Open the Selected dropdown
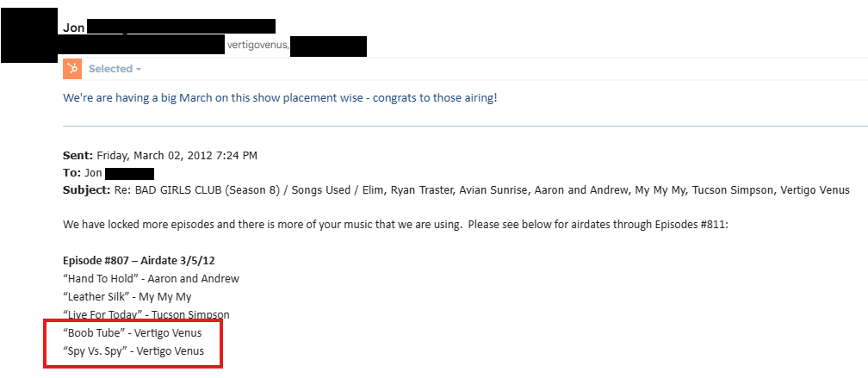This screenshot has width=868, height=378. coord(110,69)
